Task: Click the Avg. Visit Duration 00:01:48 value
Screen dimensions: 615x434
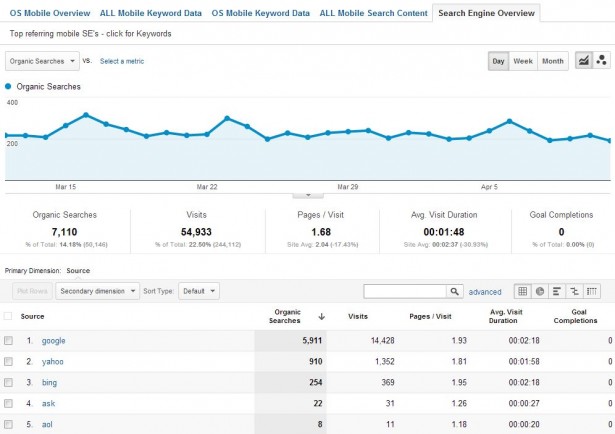Action: pos(444,232)
